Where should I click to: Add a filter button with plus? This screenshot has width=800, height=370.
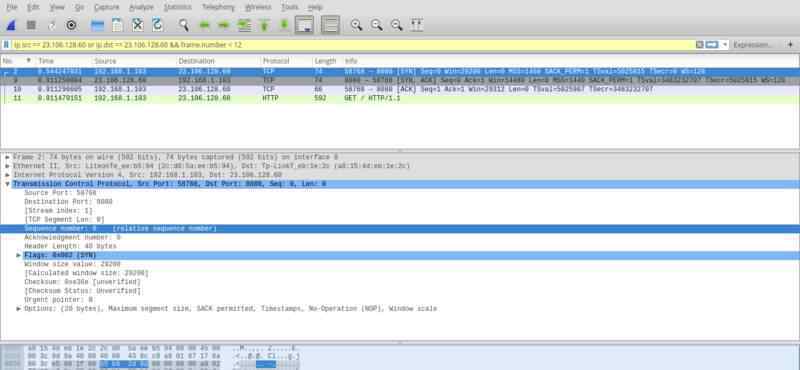click(x=790, y=45)
